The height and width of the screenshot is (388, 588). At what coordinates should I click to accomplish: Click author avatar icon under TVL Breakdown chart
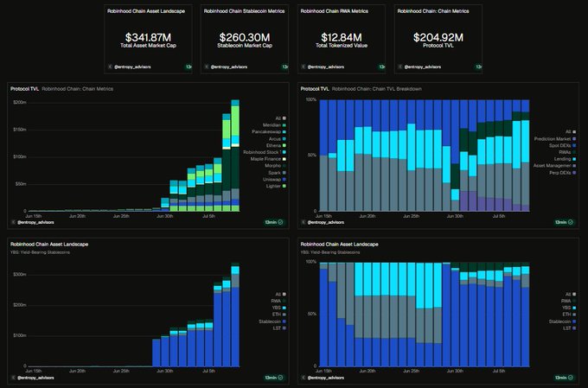(304, 222)
